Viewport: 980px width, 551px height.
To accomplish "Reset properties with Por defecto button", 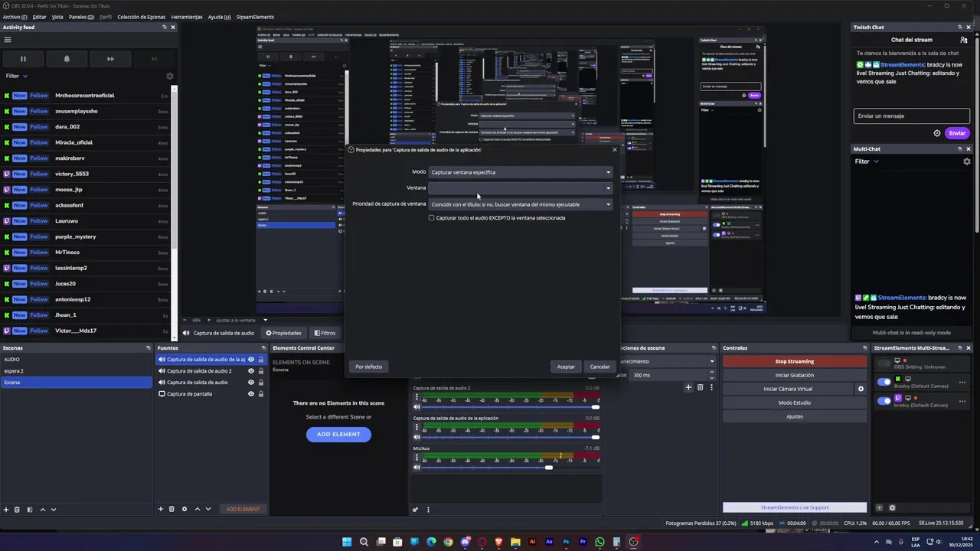I will (x=368, y=367).
